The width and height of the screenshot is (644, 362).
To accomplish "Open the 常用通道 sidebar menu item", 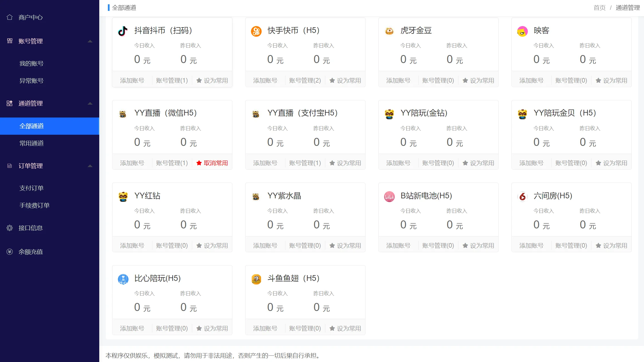I will point(32,143).
